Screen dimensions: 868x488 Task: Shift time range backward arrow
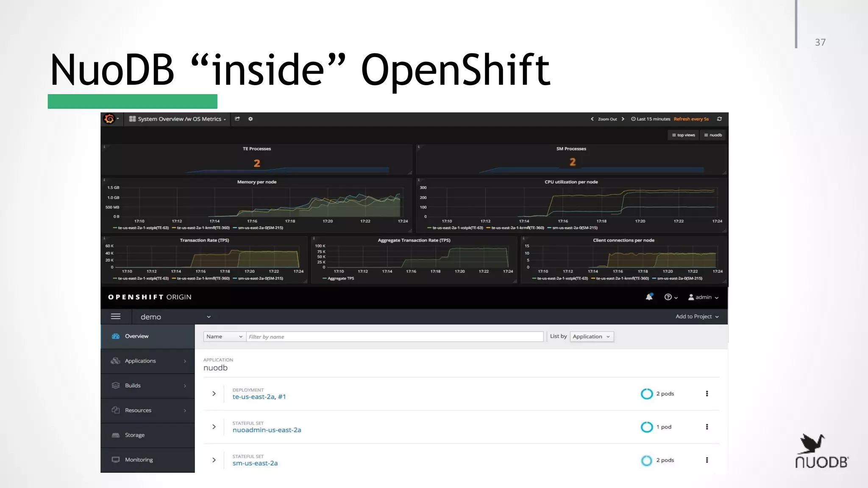pos(592,119)
